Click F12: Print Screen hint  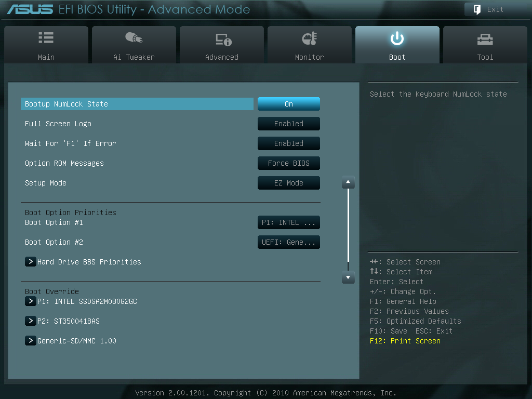click(x=405, y=341)
